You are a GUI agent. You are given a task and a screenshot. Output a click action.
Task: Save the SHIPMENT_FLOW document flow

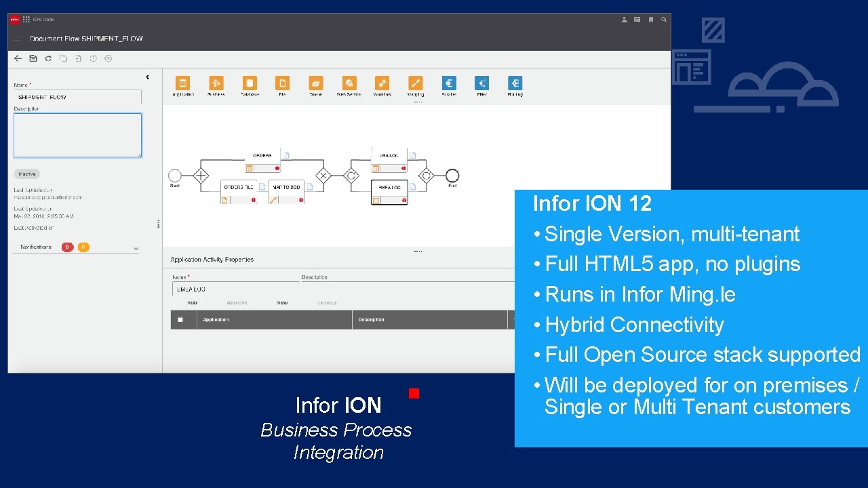point(33,58)
